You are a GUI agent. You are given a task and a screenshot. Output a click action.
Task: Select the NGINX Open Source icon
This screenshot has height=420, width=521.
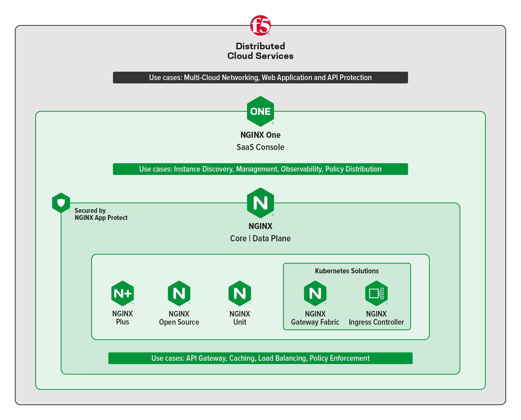point(179,293)
